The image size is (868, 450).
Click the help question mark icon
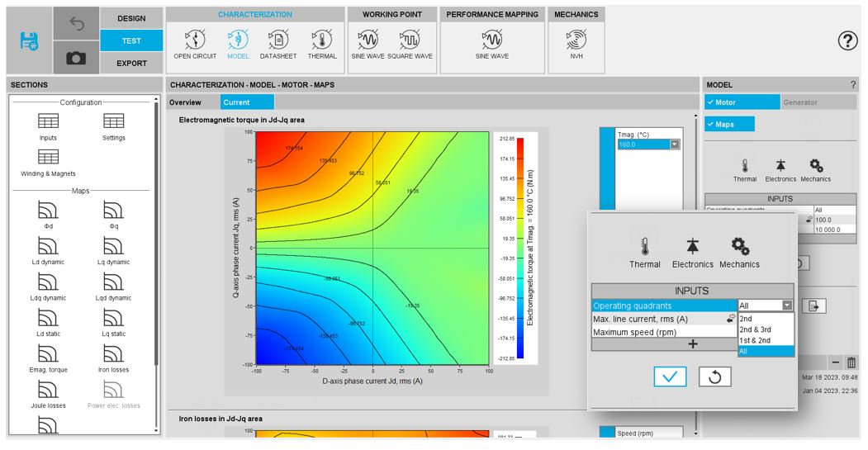(x=847, y=40)
